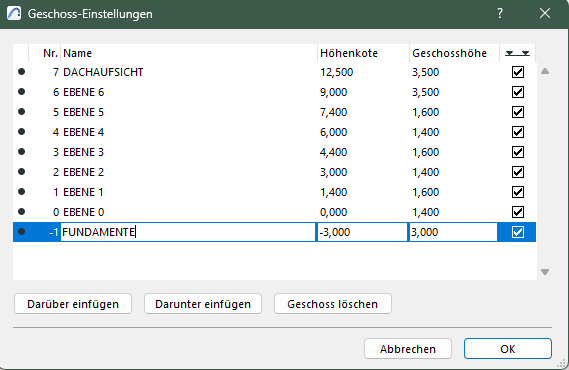The height and width of the screenshot is (370, 569).
Task: Click Darüber einfügen button
Action: [73, 304]
